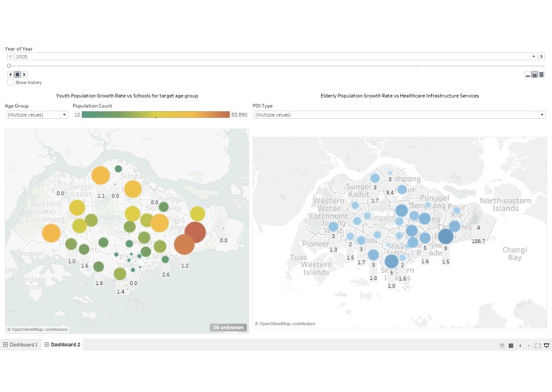Screen dimensions: 552x392
Task: Click 'Elderly Population Growth Rate vs Healthcare' title
Action: (400, 96)
